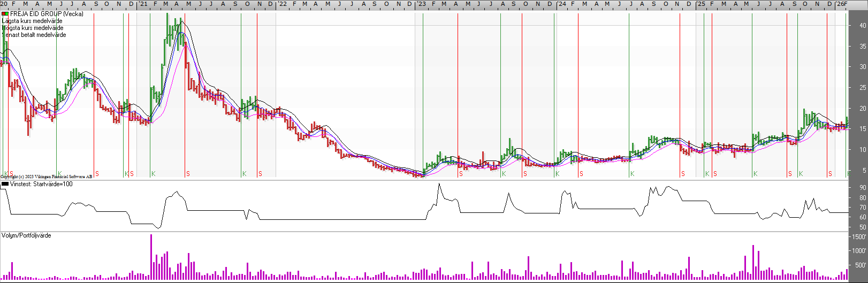Go to the '25 year marker on timeline
Image resolution: width=868 pixels, height=283 pixels.
(701, 4)
